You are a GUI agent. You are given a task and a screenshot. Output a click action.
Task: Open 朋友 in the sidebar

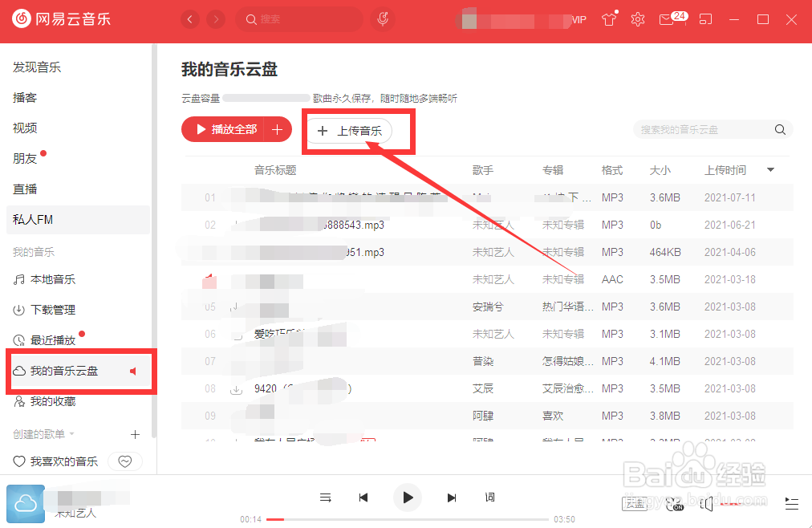(x=24, y=158)
